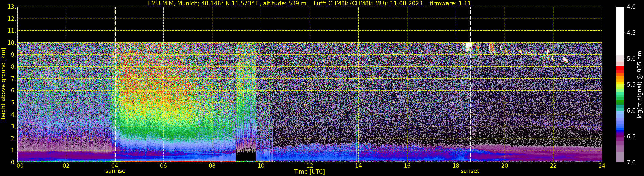Click the time axis tick label '06'
The image size is (644, 176).
pyautogui.click(x=163, y=166)
